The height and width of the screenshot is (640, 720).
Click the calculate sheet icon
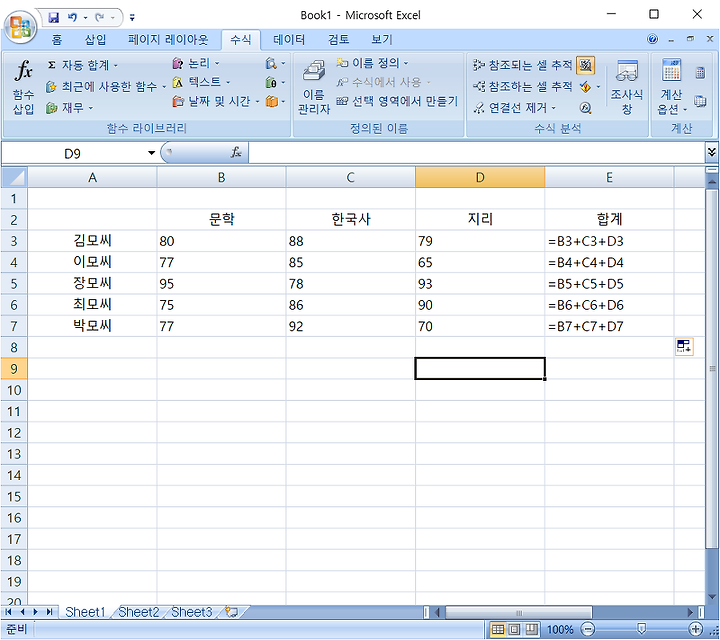pos(700,101)
